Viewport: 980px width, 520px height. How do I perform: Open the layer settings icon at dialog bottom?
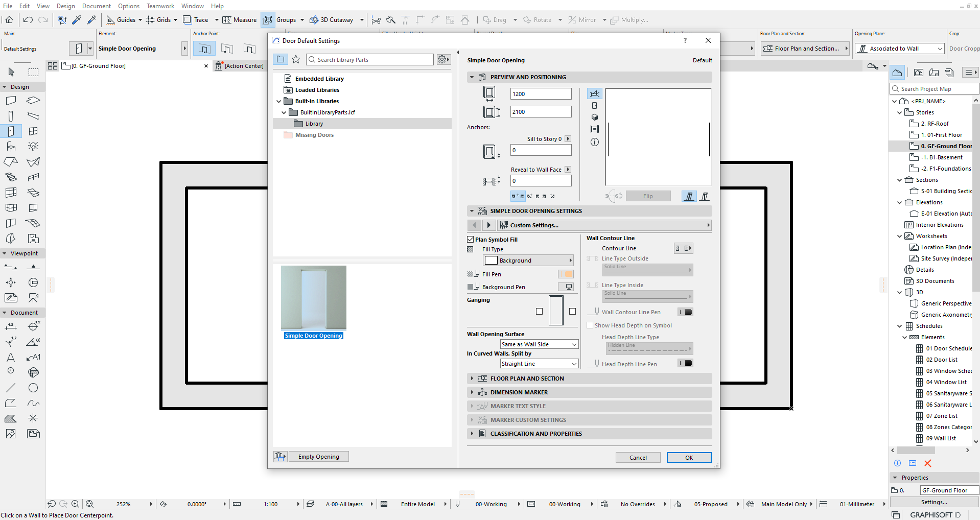[x=280, y=457]
